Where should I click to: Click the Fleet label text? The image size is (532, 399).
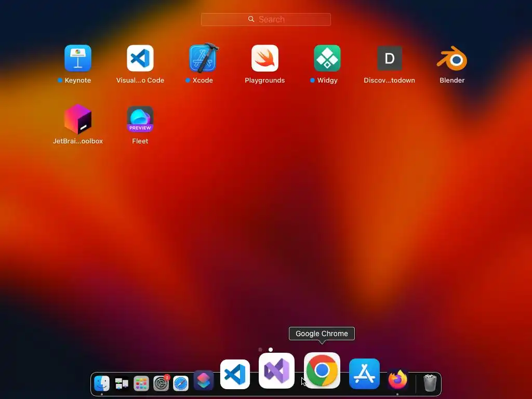pyautogui.click(x=140, y=141)
